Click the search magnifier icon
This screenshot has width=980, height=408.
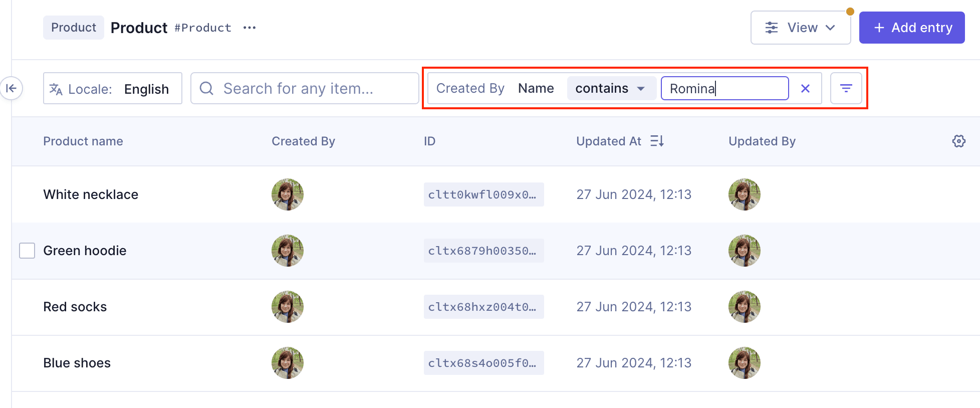point(206,89)
